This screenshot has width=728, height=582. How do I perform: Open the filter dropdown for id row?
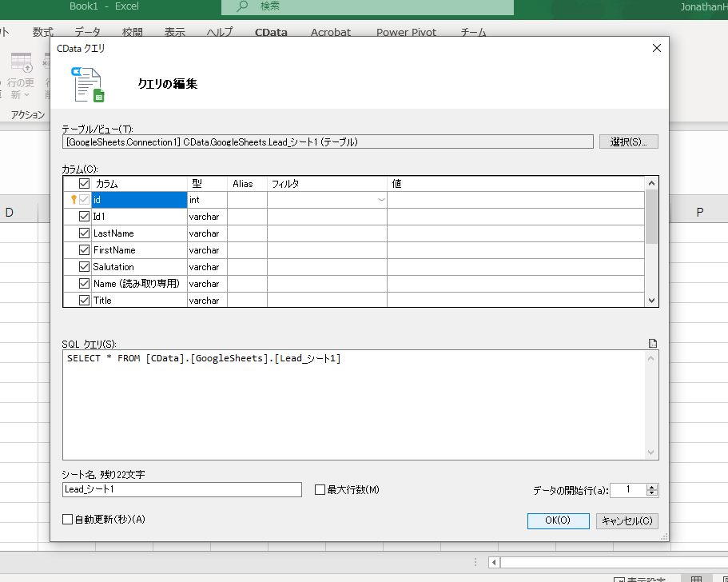point(381,200)
